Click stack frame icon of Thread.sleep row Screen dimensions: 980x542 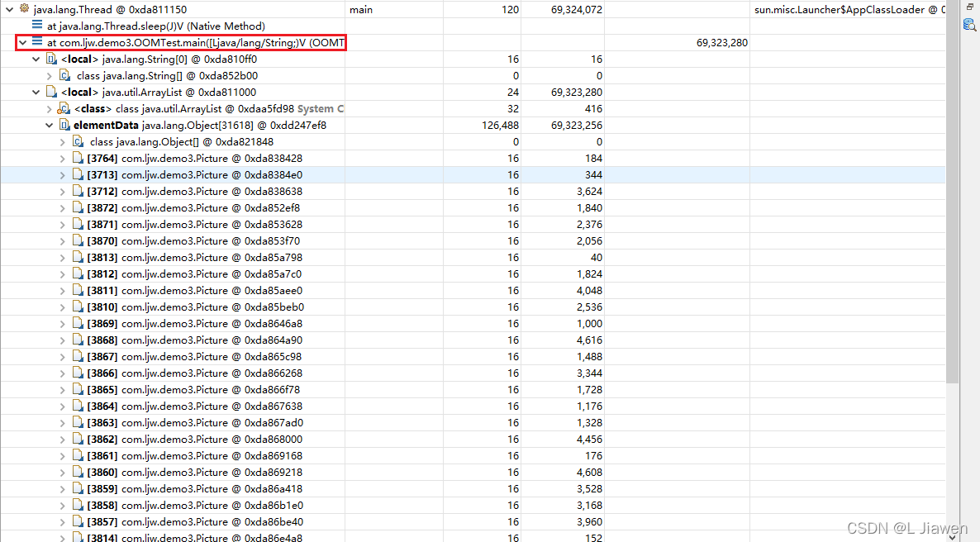coord(37,25)
